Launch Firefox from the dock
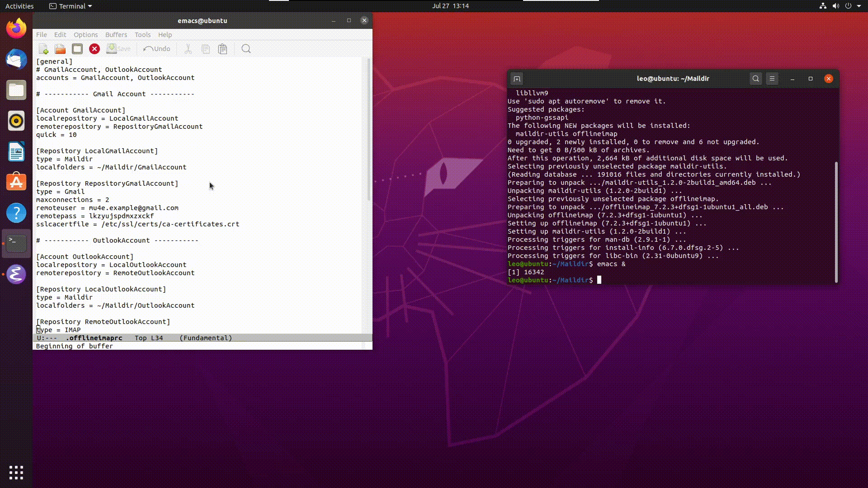This screenshot has width=868, height=488. coord(16,28)
